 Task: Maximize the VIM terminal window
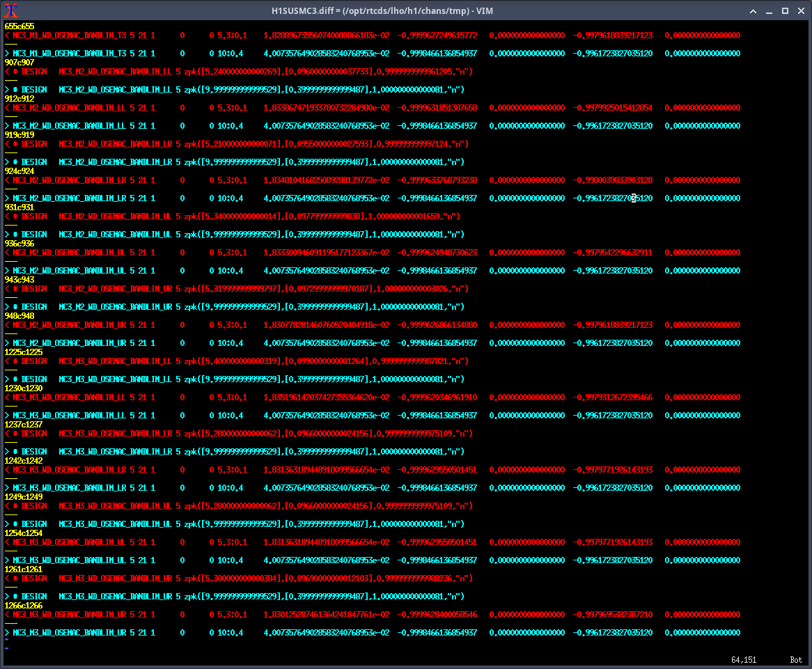tap(785, 11)
